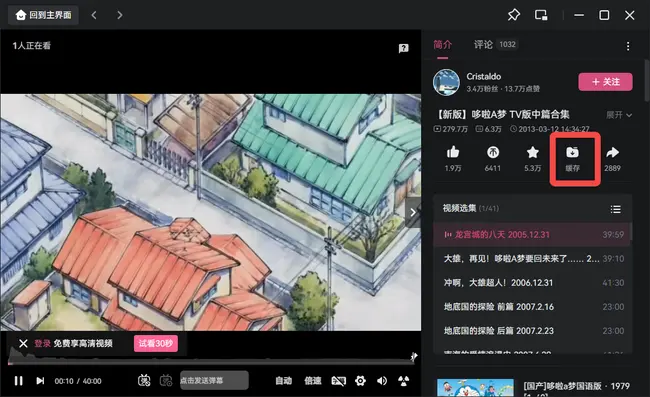
Task: Click the Cristaldo uploader name
Action: pos(483,76)
